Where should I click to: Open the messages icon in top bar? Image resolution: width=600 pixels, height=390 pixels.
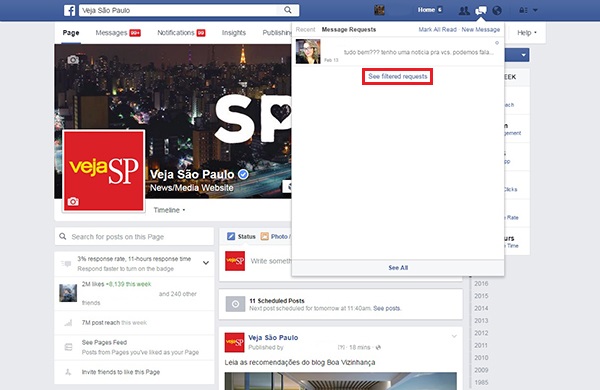[x=481, y=10]
